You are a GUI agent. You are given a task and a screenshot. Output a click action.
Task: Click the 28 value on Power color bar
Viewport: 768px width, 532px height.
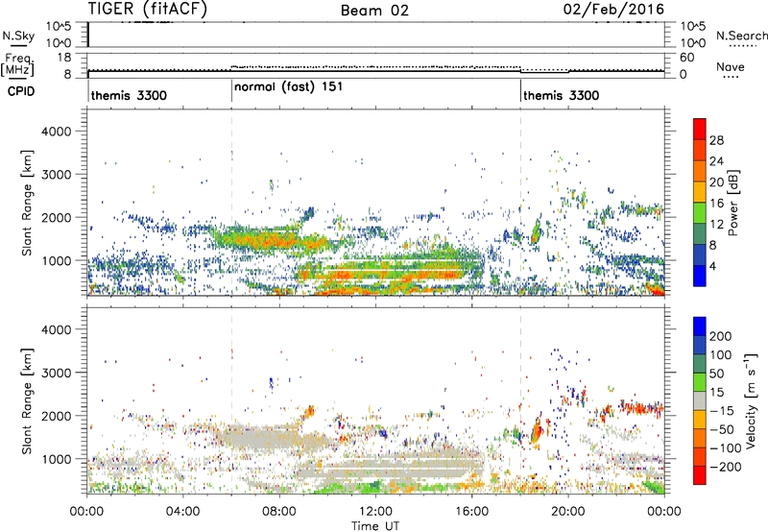click(716, 140)
